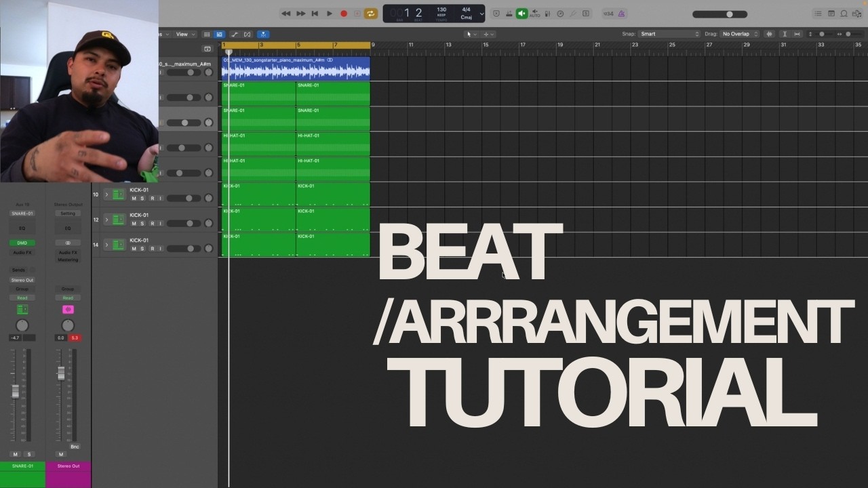Select the highlighted track list view icon

pyautogui.click(x=219, y=34)
